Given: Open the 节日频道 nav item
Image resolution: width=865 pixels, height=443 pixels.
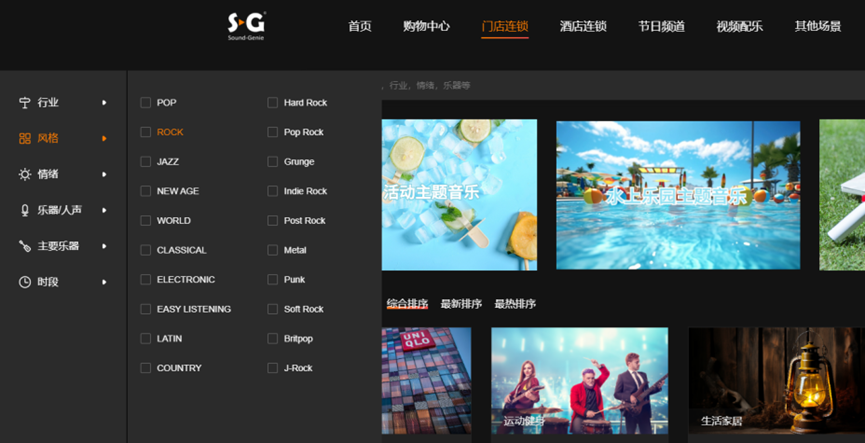Looking at the screenshot, I should pos(661,26).
